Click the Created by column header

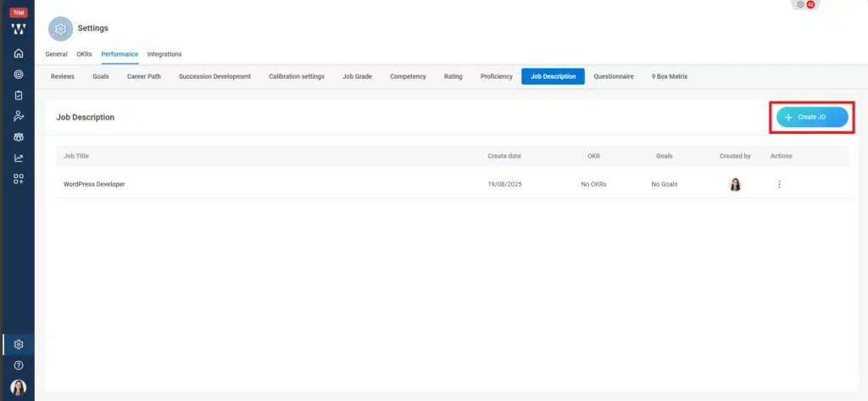tap(735, 156)
